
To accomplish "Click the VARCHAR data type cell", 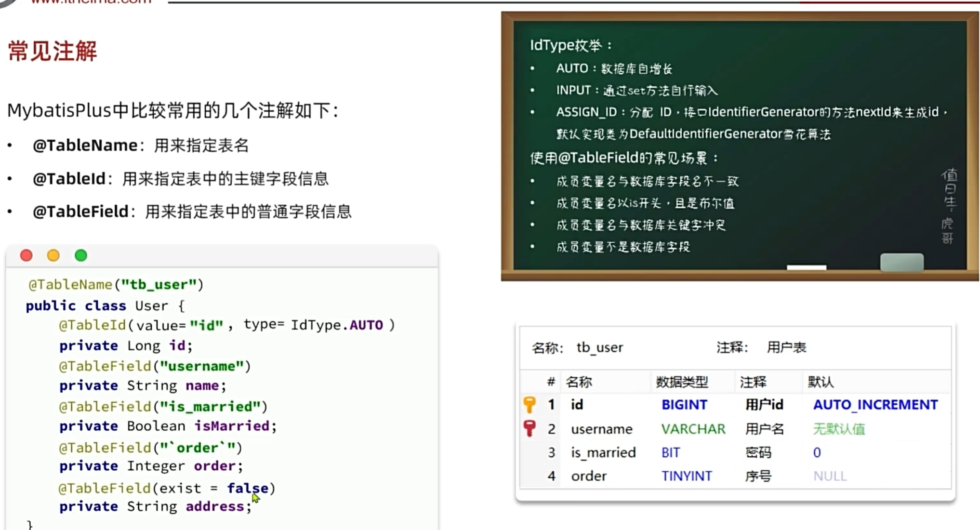I will click(x=693, y=429).
